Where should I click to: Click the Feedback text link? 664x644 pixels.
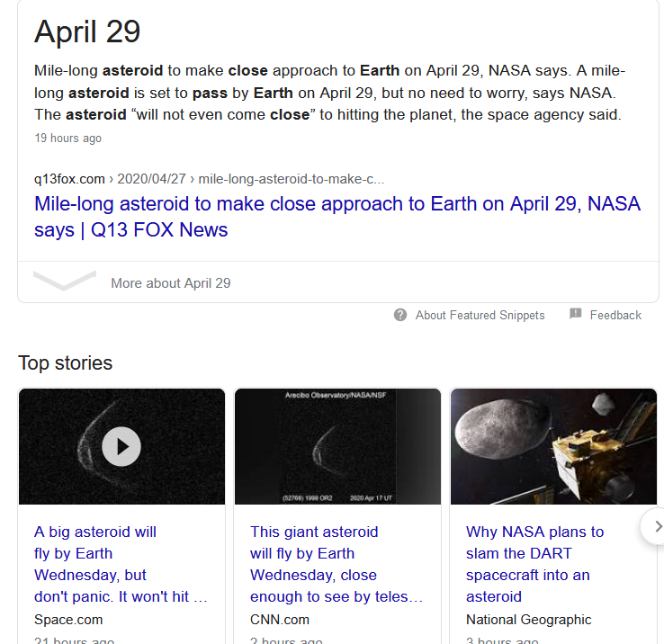click(615, 316)
